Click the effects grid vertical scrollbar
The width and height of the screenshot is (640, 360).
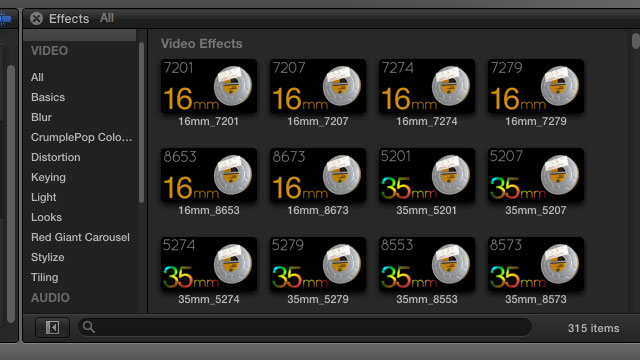[x=636, y=41]
